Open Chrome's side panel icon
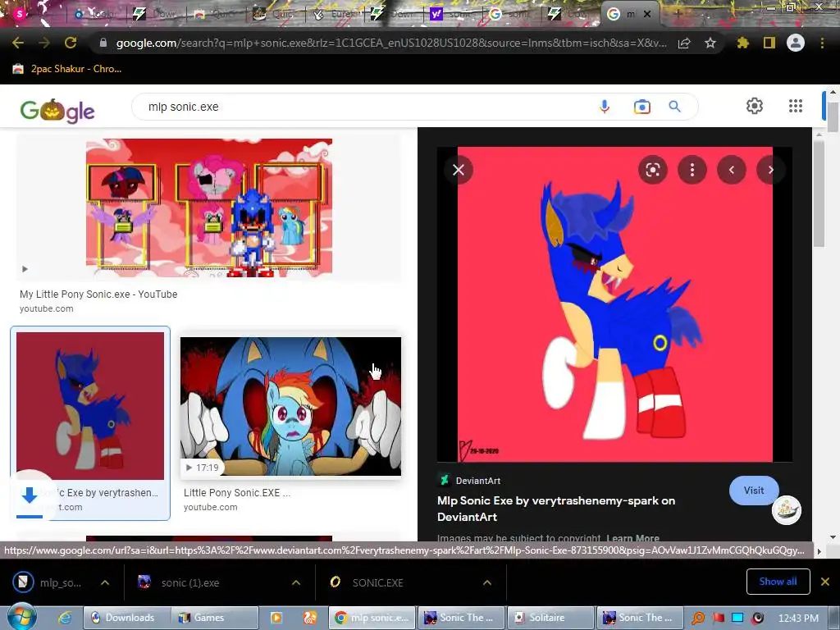 769,43
